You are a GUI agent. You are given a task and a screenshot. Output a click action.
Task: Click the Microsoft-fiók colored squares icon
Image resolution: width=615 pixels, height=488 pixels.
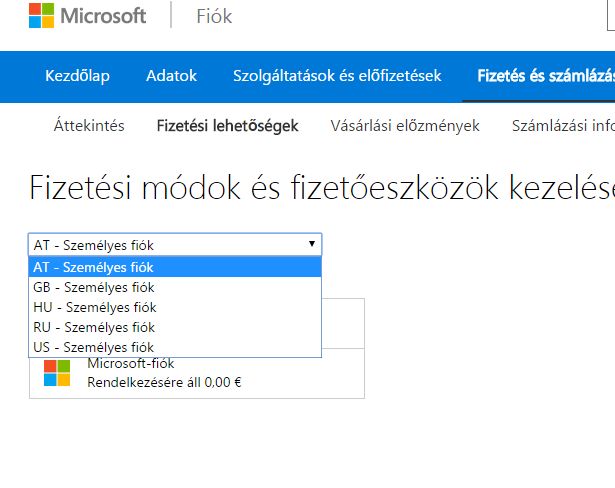click(x=57, y=373)
